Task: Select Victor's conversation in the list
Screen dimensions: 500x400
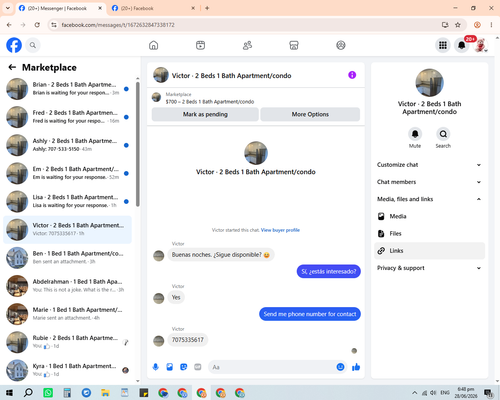Action: 67,230
